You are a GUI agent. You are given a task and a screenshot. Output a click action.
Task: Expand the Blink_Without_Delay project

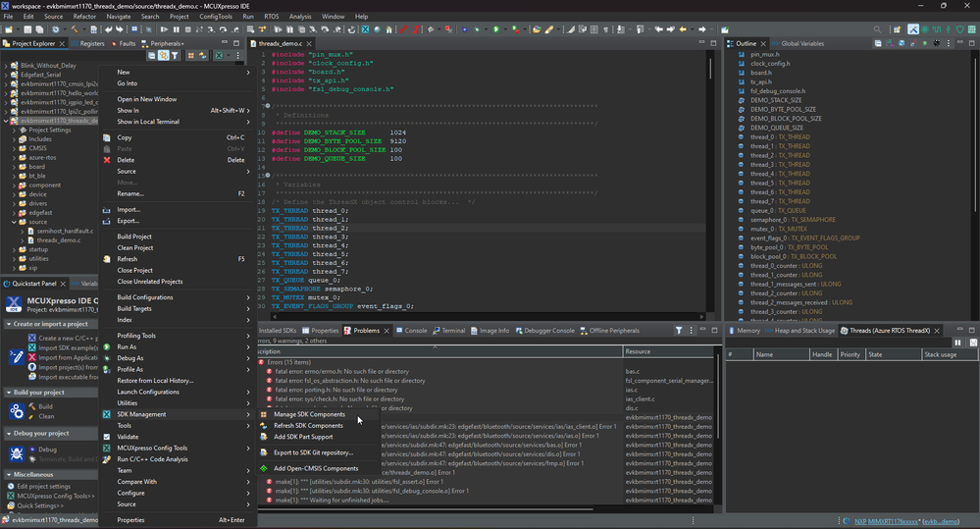pyautogui.click(x=6, y=65)
